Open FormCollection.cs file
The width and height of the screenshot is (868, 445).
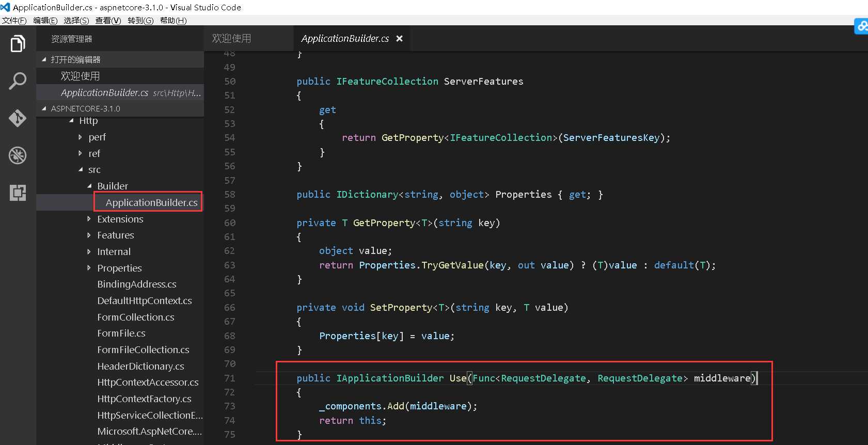point(136,317)
